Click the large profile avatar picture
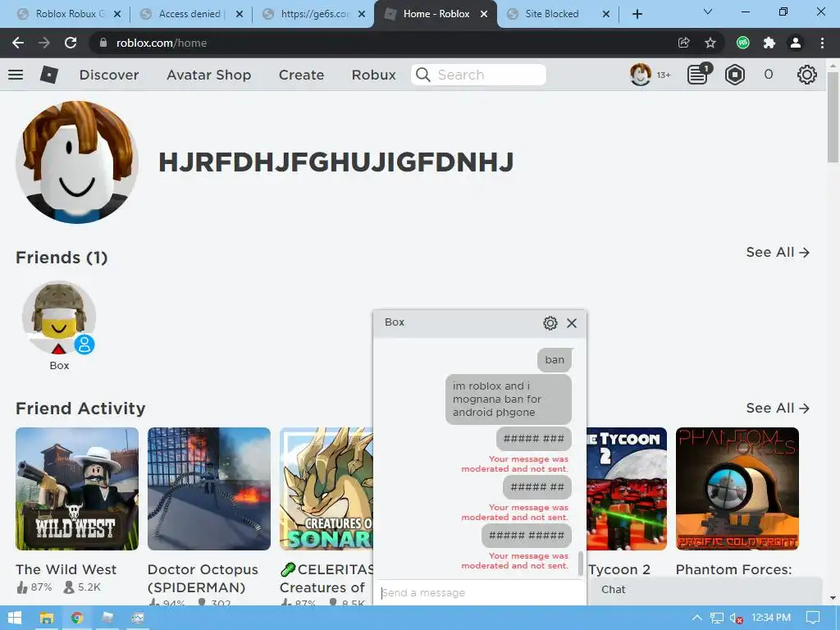 pos(77,162)
